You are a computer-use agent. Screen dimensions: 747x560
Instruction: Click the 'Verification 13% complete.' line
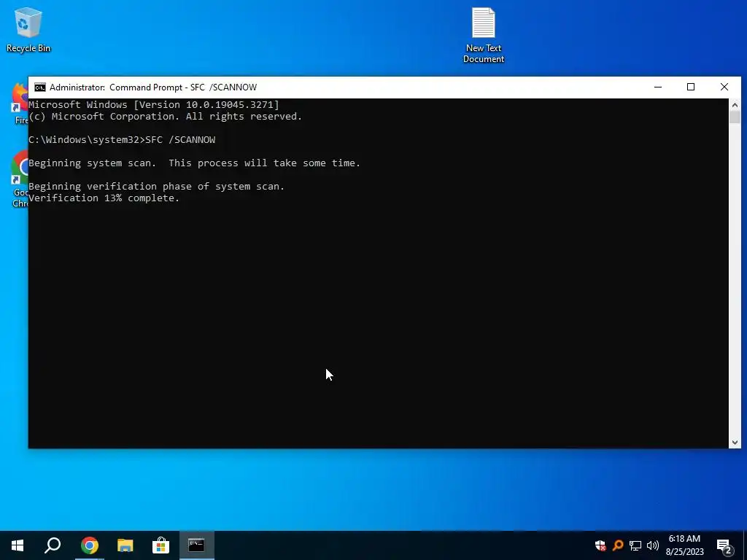[104, 198]
